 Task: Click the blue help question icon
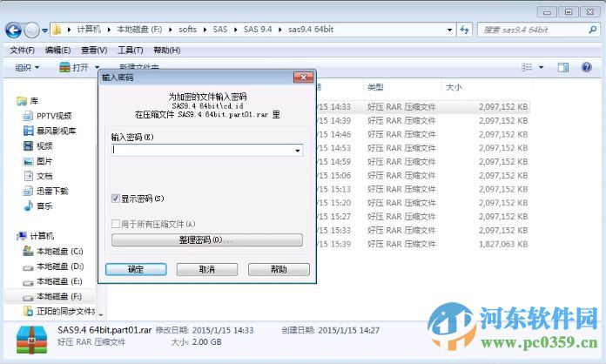tap(586, 67)
